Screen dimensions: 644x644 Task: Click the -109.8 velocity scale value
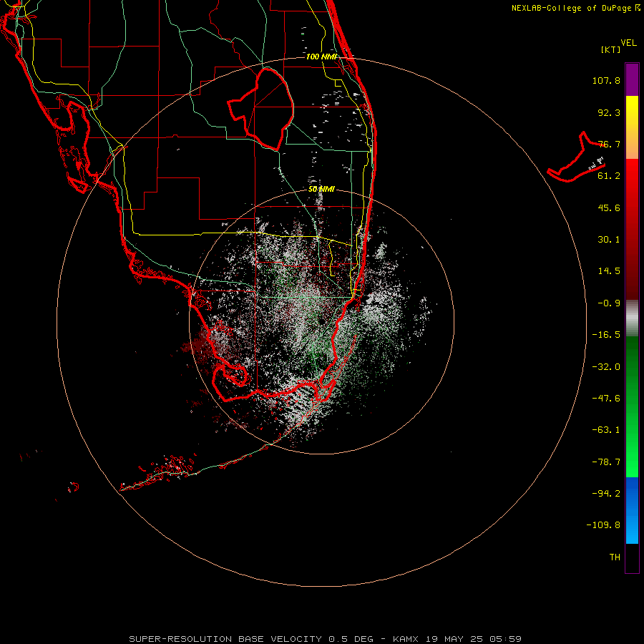pyautogui.click(x=603, y=525)
